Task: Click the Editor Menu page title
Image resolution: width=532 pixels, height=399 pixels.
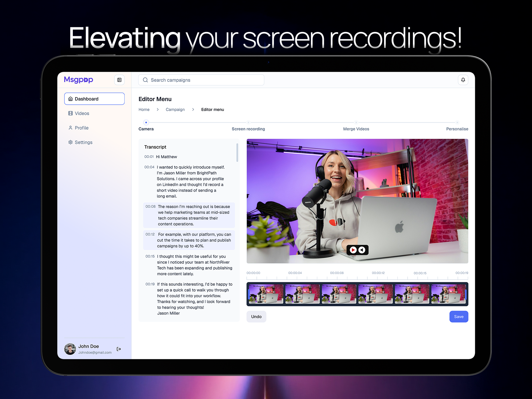Action: pyautogui.click(x=155, y=99)
